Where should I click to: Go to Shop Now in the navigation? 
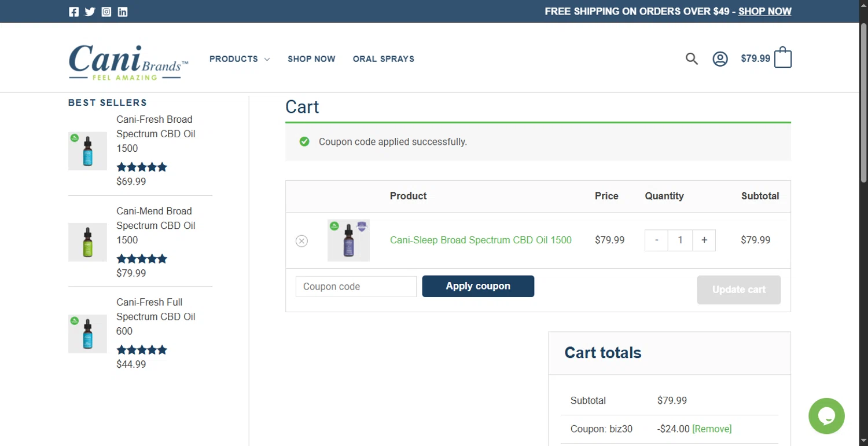point(311,59)
